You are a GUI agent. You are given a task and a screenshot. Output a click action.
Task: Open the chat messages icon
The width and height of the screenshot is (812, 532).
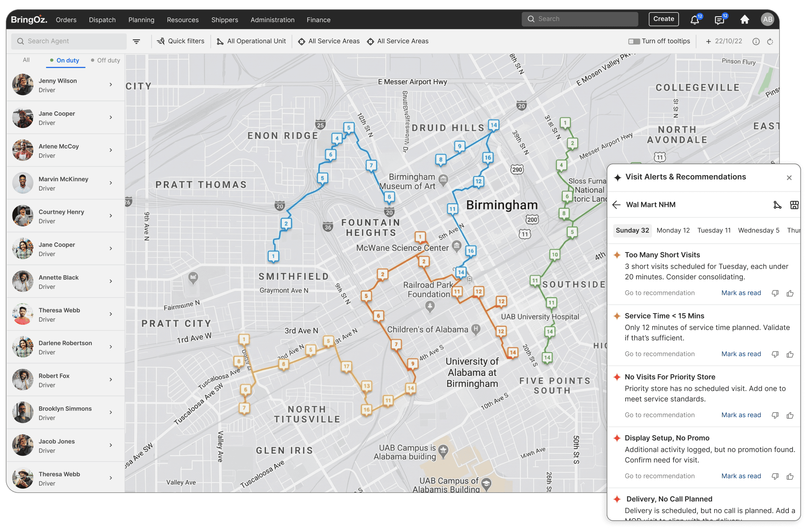[720, 20]
